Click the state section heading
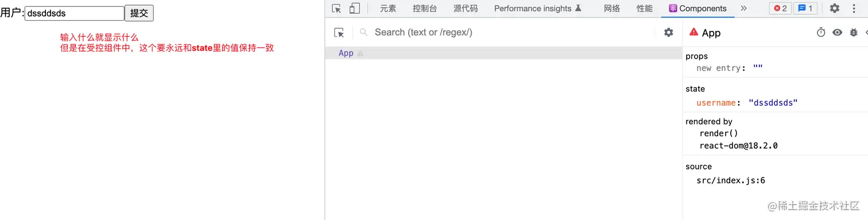Screen dimensions: 868x220 click(x=695, y=89)
